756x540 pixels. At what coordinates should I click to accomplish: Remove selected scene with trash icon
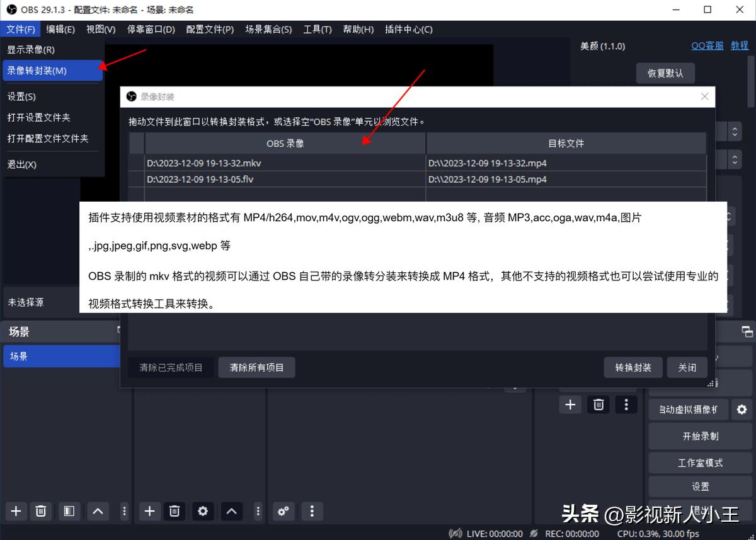(41, 511)
